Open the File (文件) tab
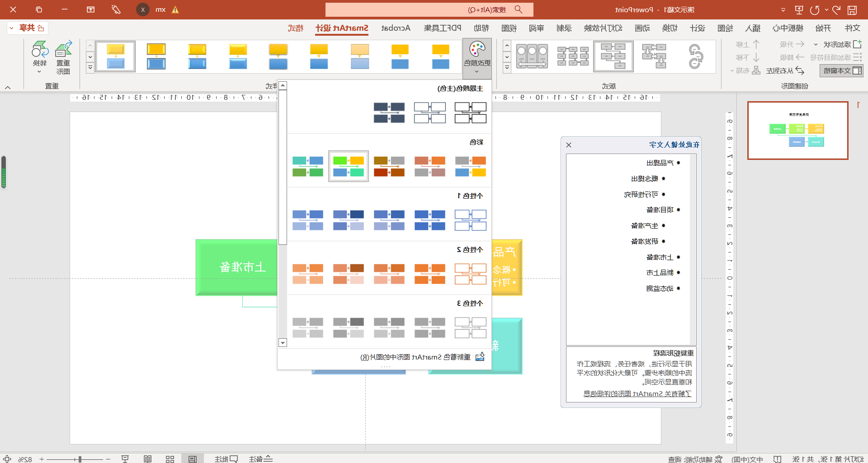Viewport: 868px width, 463px height. [x=853, y=28]
